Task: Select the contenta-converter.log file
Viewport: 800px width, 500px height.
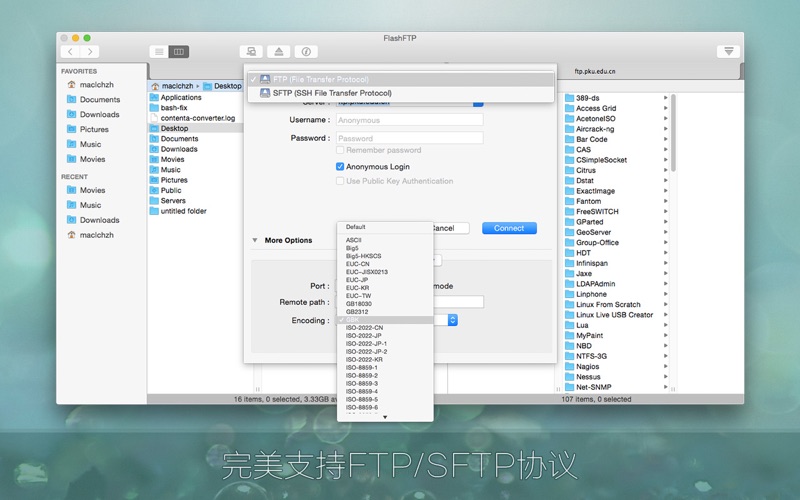Action: tap(196, 118)
